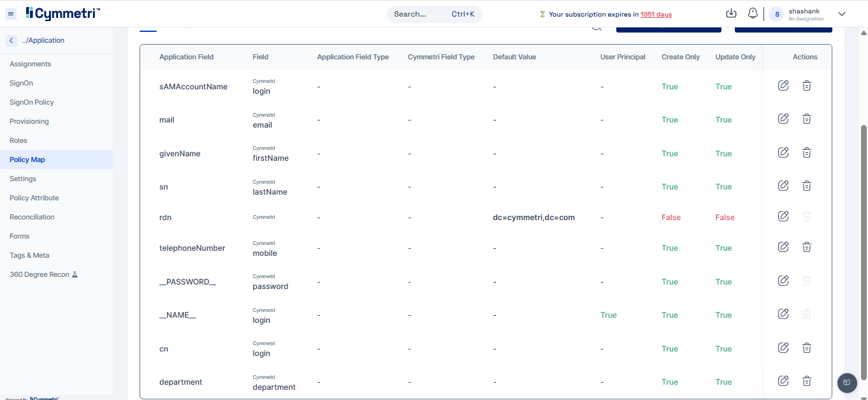Click the Cymmetri logo

[62, 13]
